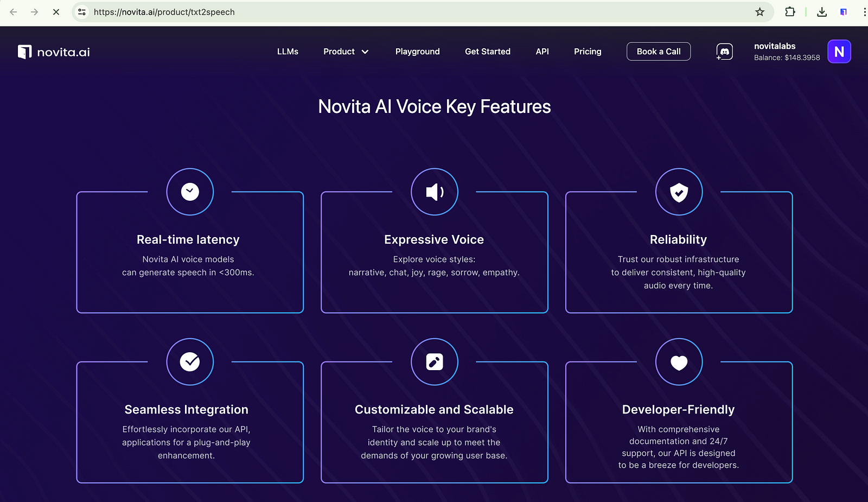Expand the Product dropdown menu
The height and width of the screenshot is (502, 868).
click(346, 52)
